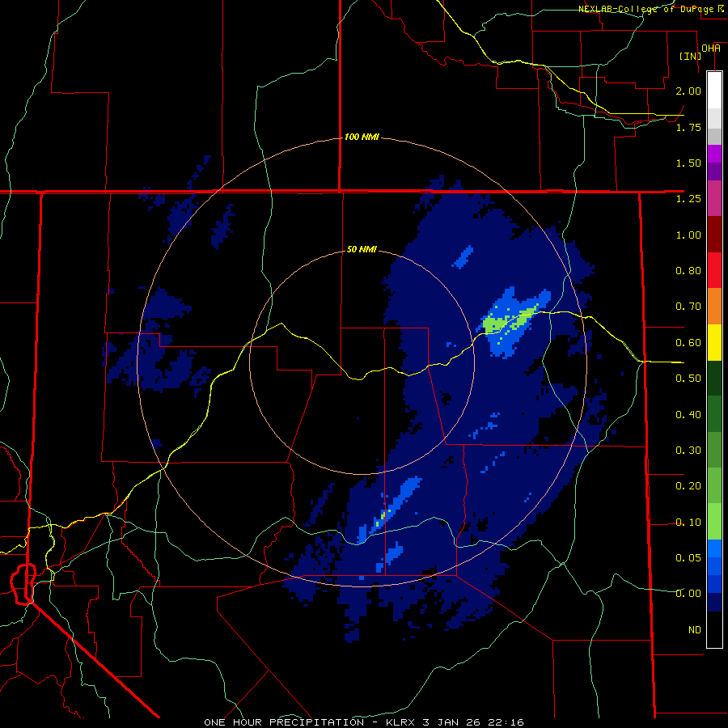Select the 0.10 scale label
Image resolution: width=728 pixels, height=728 pixels.
[688, 523]
